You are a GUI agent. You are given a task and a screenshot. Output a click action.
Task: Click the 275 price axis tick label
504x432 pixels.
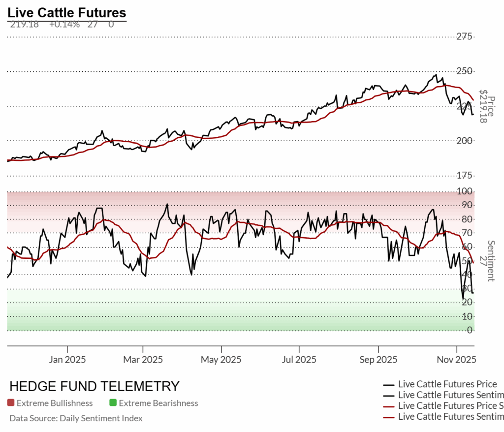click(x=465, y=36)
